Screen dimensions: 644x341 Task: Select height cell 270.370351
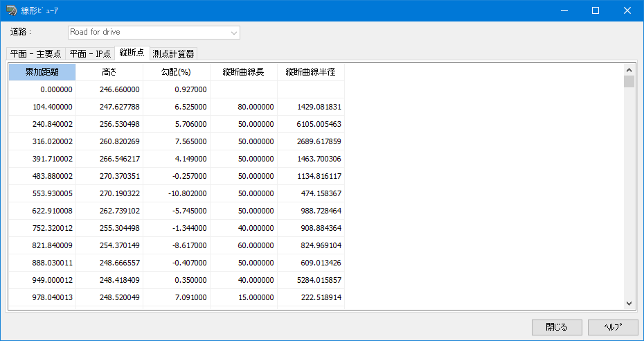(x=109, y=176)
